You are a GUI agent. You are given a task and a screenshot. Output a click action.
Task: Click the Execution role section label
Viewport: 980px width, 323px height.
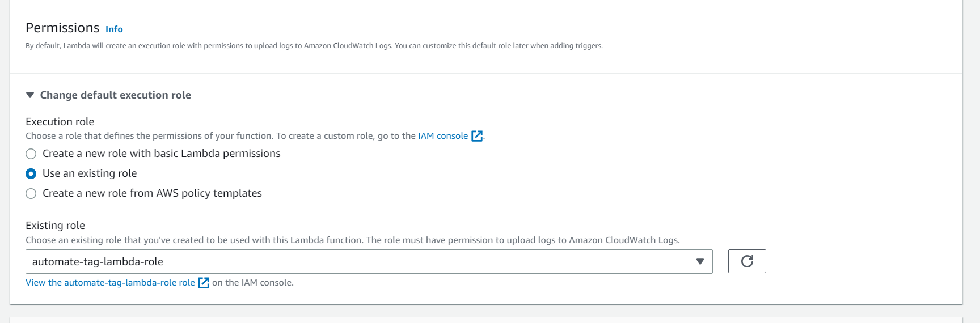[x=60, y=122]
